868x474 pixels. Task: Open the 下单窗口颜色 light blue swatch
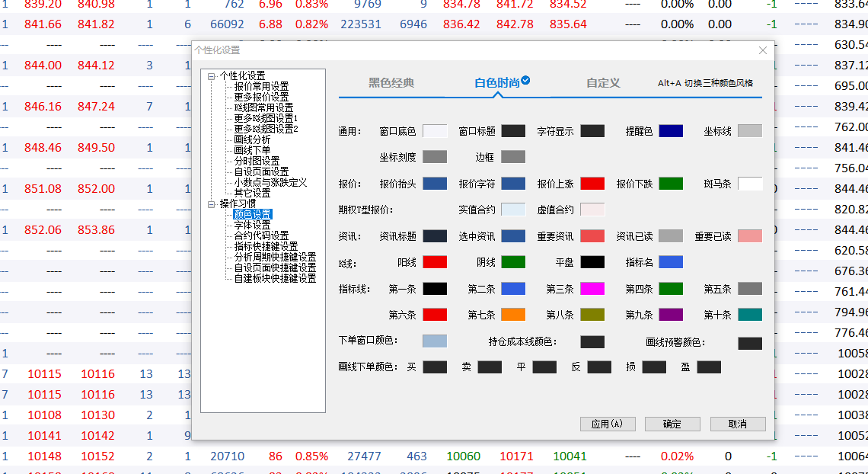pyautogui.click(x=435, y=341)
